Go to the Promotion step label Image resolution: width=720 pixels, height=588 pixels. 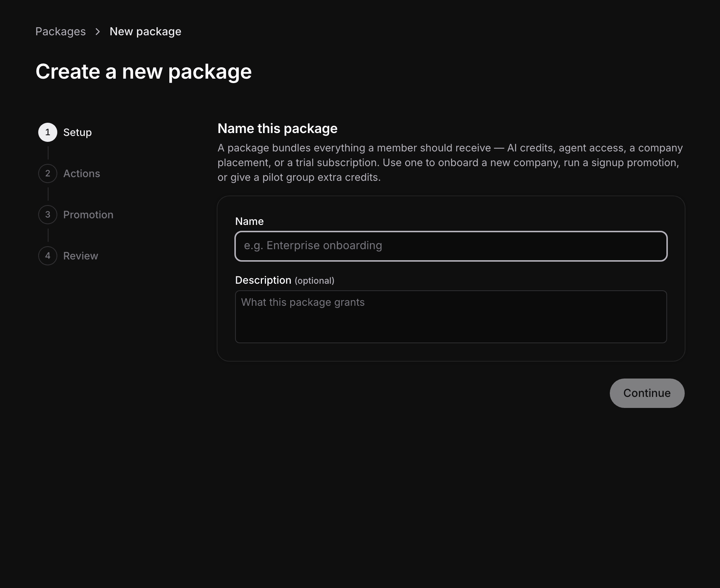(88, 215)
